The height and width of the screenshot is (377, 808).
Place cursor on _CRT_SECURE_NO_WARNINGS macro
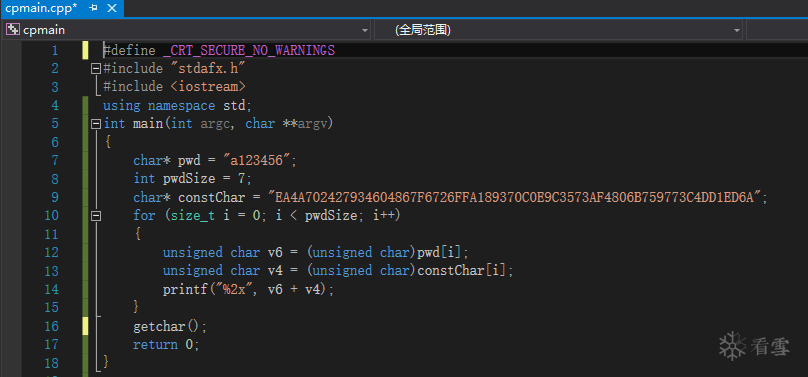(249, 50)
